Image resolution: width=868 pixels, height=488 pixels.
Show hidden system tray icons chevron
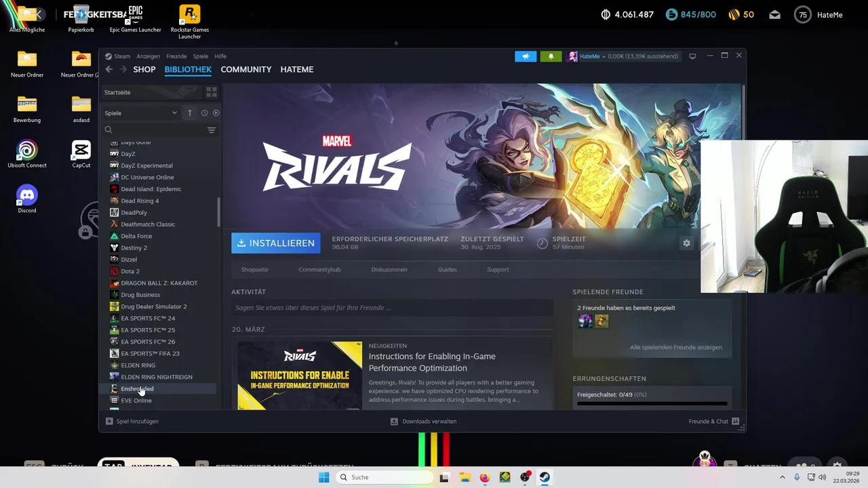pyautogui.click(x=783, y=477)
